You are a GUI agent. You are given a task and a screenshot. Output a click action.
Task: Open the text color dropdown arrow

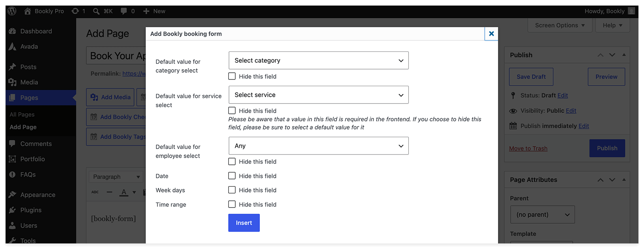pyautogui.click(x=134, y=192)
